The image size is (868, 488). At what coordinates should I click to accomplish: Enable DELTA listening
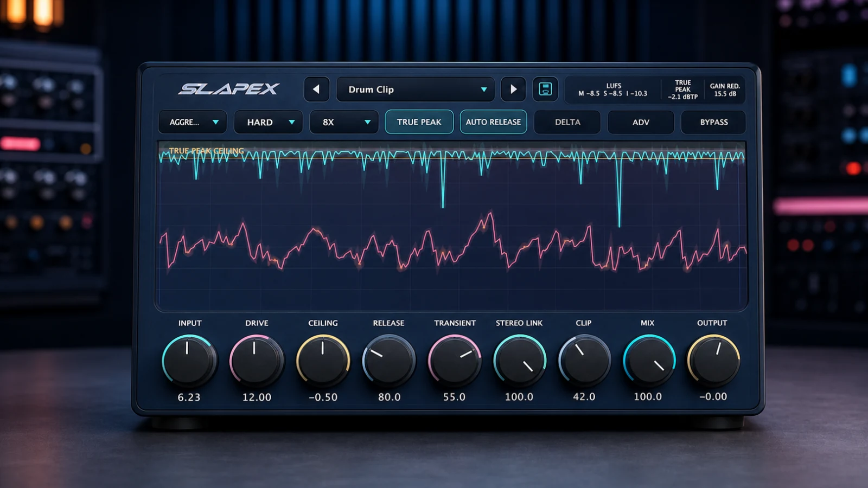tap(567, 122)
